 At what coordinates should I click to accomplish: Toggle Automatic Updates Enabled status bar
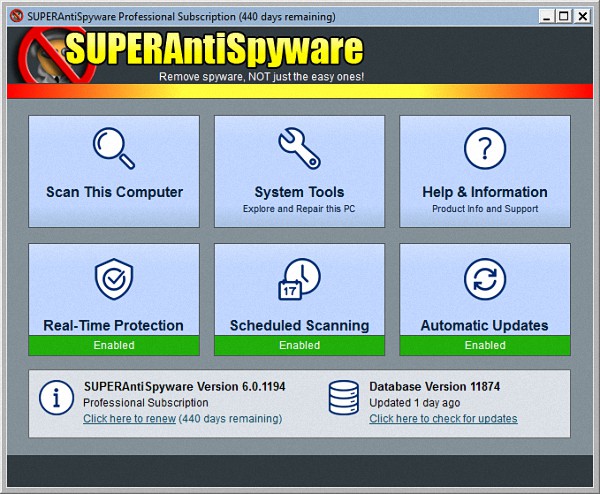tap(485, 345)
